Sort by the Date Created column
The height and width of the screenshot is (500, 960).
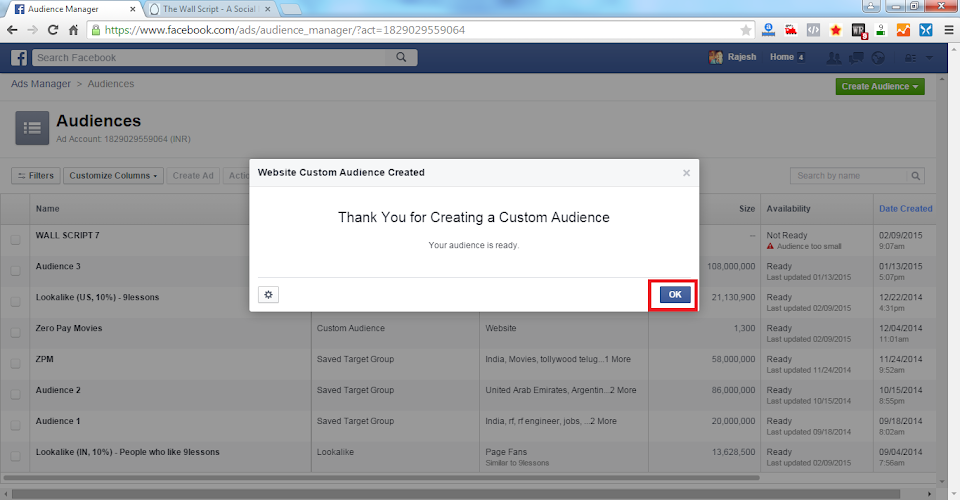(x=906, y=209)
